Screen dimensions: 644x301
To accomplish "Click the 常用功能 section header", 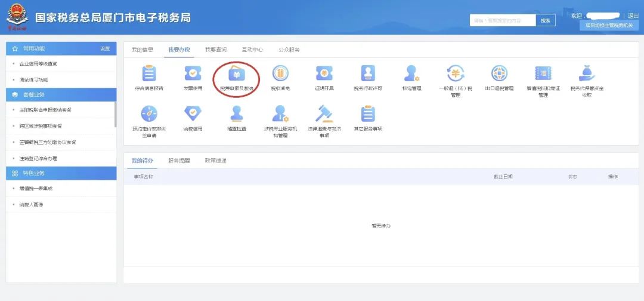I will pyautogui.click(x=61, y=48).
